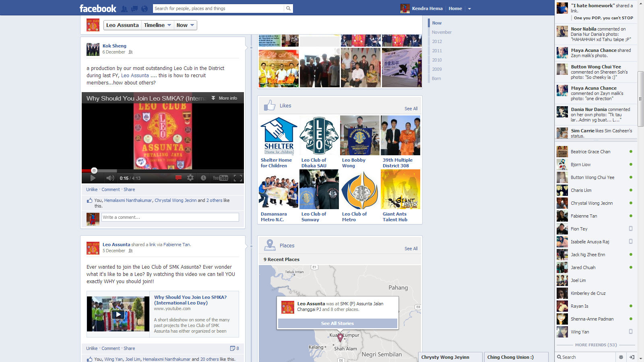Open the account dropdown arrow in top bar
Image resolution: width=644 pixels, height=362 pixels.
pos(469,8)
